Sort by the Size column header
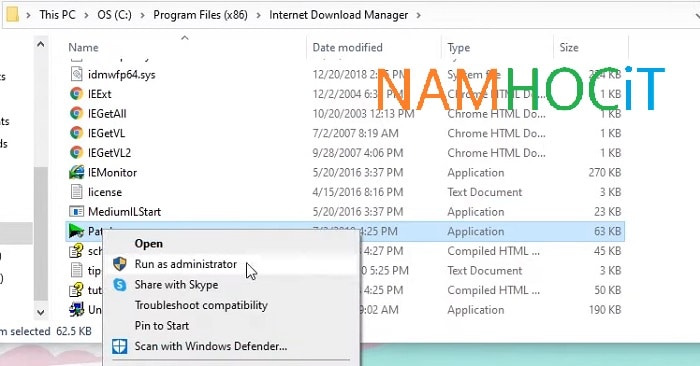The width and height of the screenshot is (700, 366). tap(569, 47)
